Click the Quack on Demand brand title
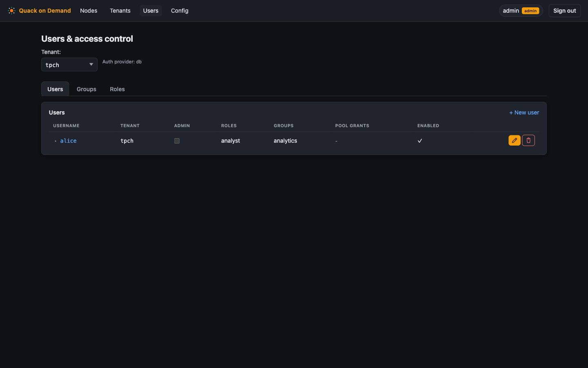This screenshot has height=368, width=588. (45, 11)
